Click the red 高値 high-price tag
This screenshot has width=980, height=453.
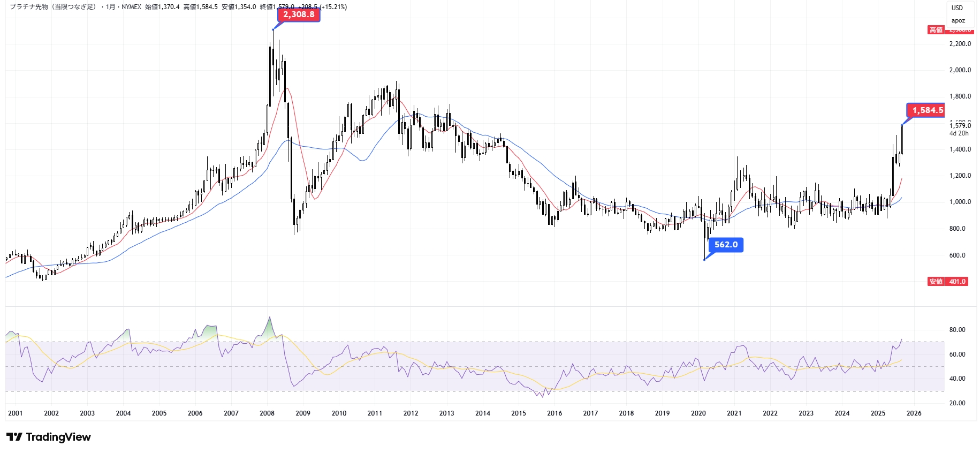936,30
